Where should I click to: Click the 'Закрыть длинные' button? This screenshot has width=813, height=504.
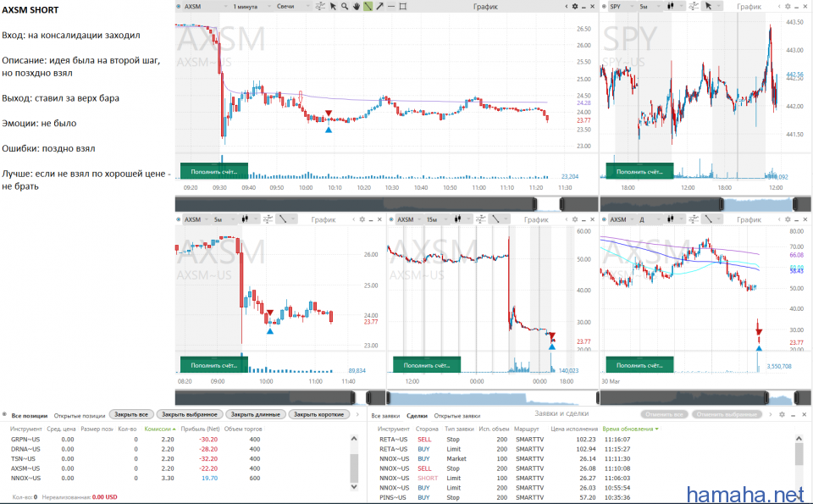point(255,414)
